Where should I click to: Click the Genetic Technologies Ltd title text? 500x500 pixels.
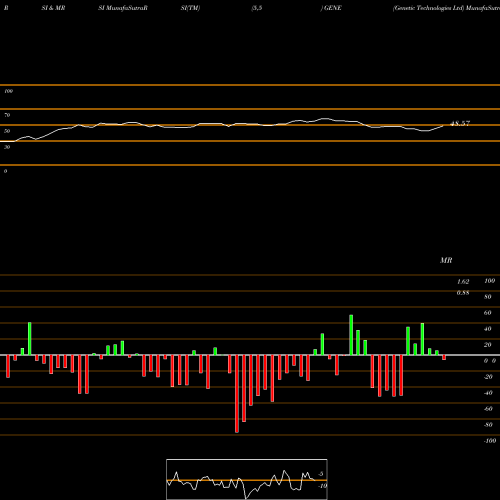coord(429,8)
